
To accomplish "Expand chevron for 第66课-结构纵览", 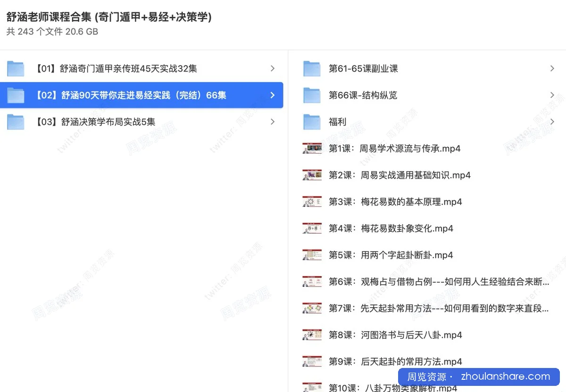I will coord(552,95).
